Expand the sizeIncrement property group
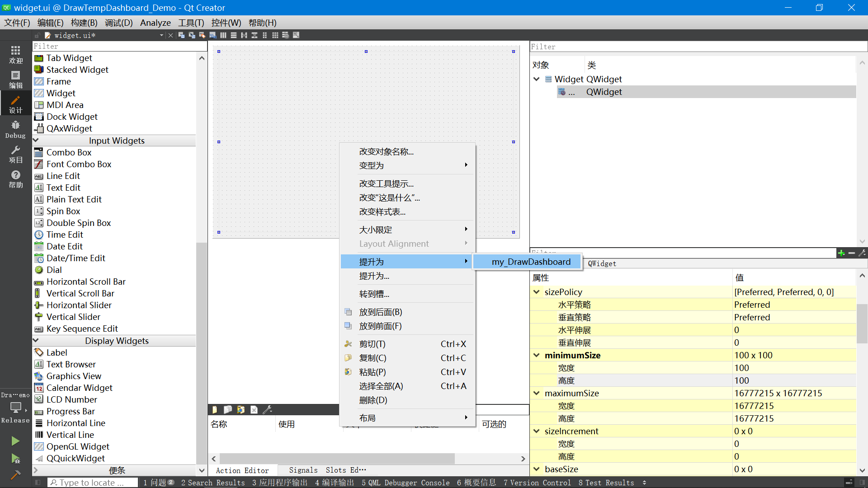The height and width of the screenshot is (488, 868). pyautogui.click(x=537, y=431)
